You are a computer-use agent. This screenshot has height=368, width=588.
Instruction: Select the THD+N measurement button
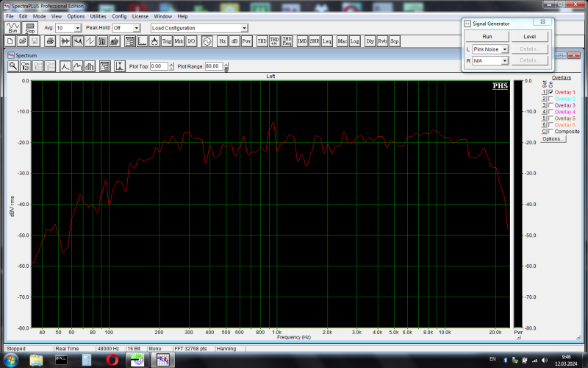[x=274, y=41]
